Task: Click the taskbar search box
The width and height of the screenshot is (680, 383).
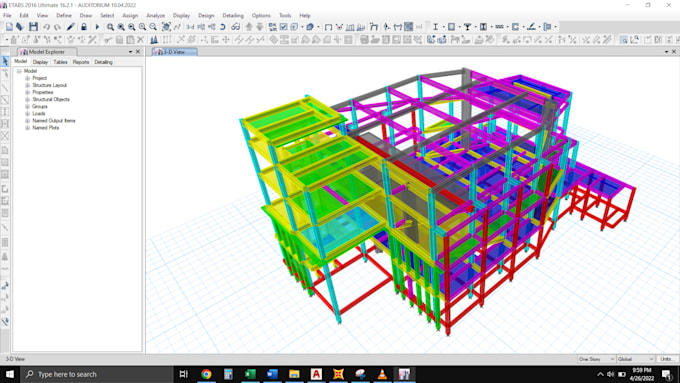Action: click(97, 374)
